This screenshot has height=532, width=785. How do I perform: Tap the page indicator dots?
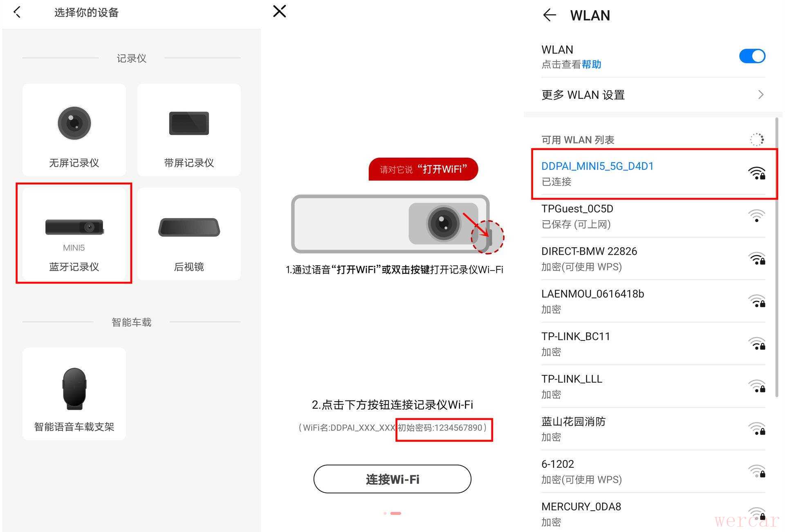(x=392, y=513)
